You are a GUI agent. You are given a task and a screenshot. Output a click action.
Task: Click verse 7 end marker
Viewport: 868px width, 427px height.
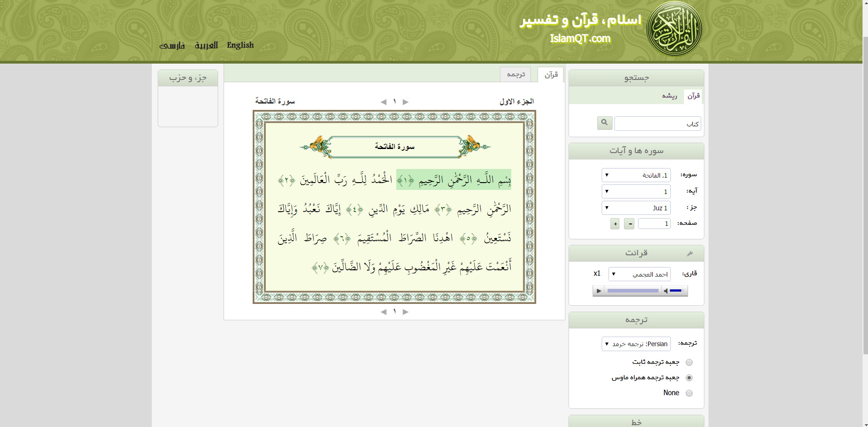[x=320, y=268]
